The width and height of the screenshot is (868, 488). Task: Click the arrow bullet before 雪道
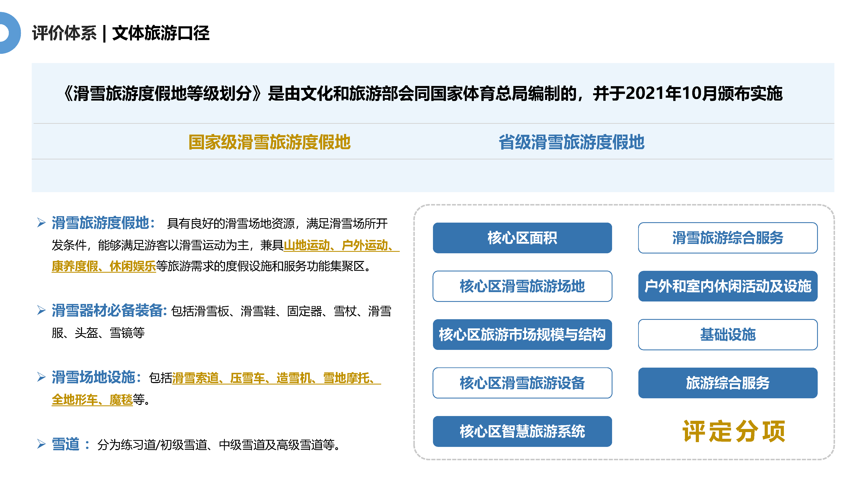click(x=41, y=444)
